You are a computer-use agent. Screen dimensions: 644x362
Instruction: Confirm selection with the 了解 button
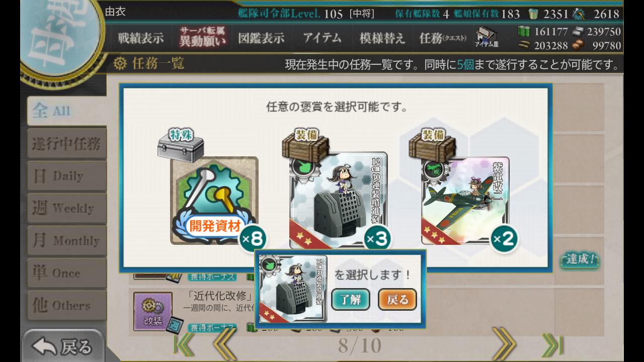pos(351,300)
